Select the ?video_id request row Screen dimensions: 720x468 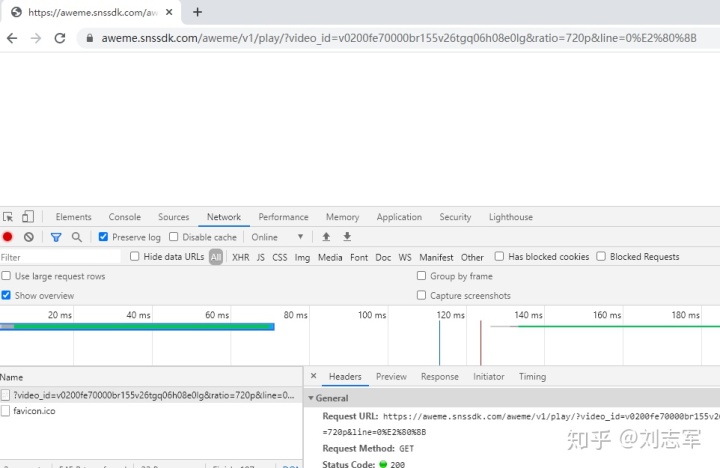click(x=151, y=395)
